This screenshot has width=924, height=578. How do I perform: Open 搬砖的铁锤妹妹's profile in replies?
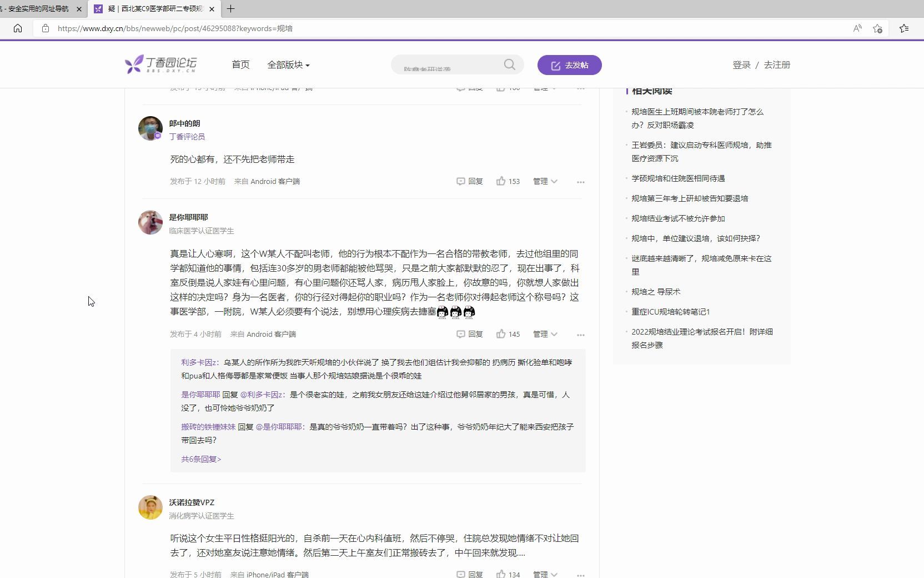pyautogui.click(x=208, y=427)
